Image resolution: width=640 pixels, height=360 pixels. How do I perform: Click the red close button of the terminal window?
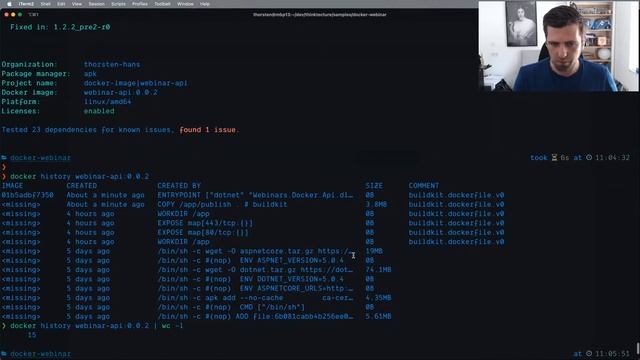(7, 14)
